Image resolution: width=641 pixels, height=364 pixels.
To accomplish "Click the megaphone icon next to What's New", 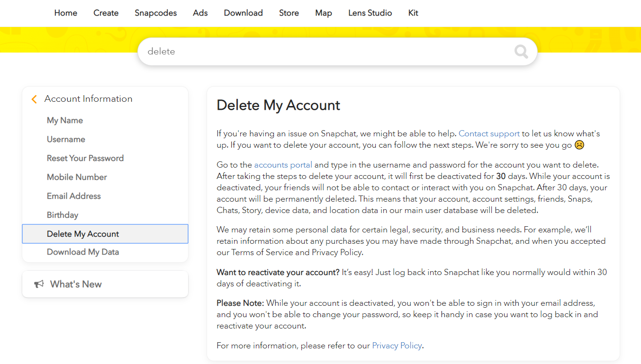I will [39, 284].
